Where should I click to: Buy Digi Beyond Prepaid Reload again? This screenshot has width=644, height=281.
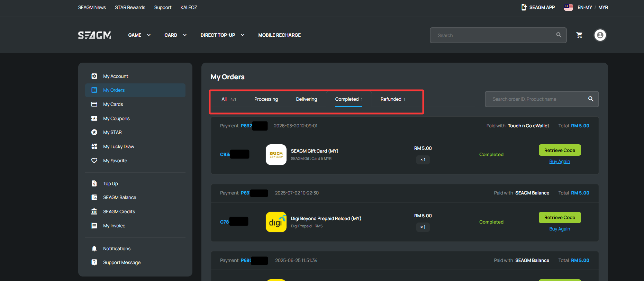[560, 229]
